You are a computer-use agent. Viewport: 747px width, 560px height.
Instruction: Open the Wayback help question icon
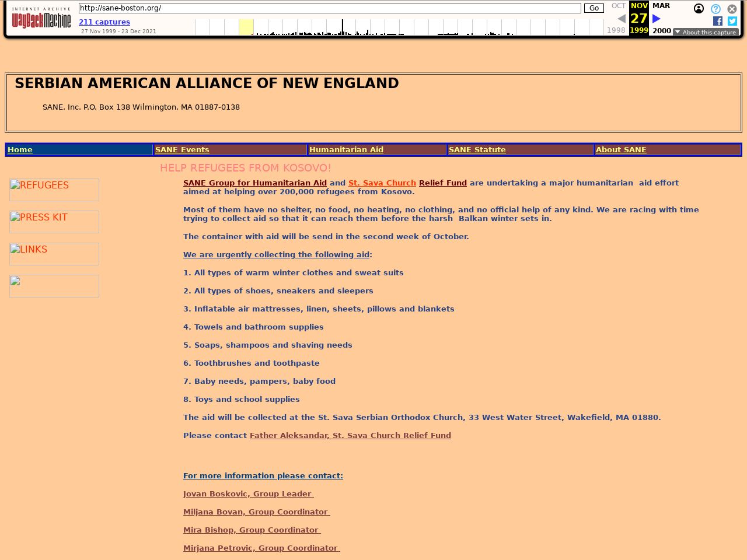pos(715,9)
